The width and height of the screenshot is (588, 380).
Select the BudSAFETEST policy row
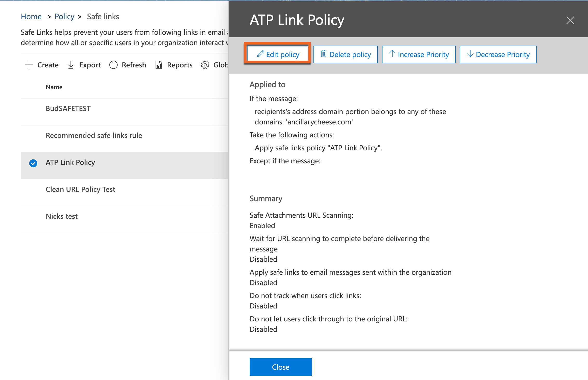tap(69, 108)
